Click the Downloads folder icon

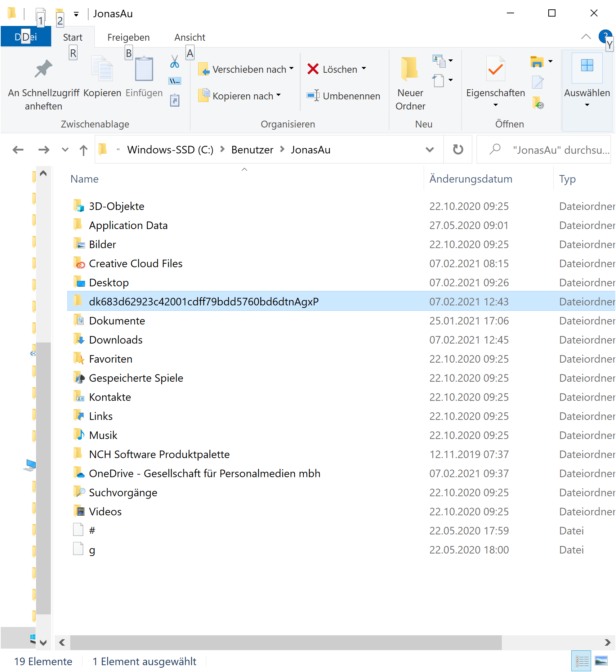pos(79,340)
